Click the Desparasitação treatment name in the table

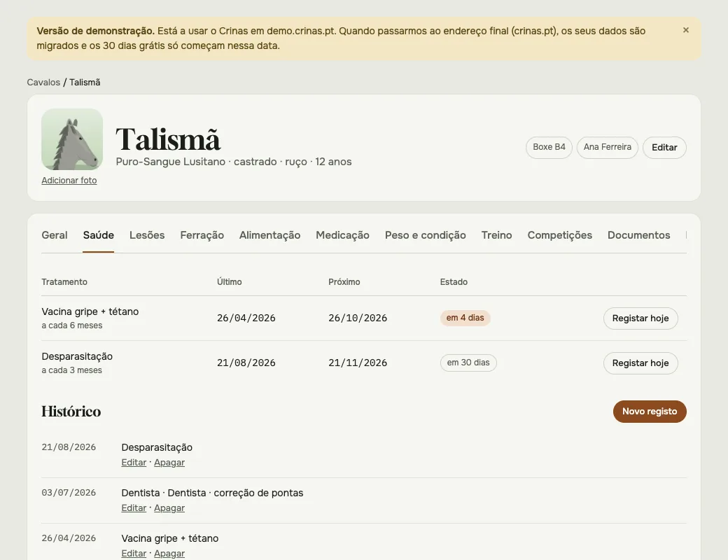pyautogui.click(x=77, y=356)
